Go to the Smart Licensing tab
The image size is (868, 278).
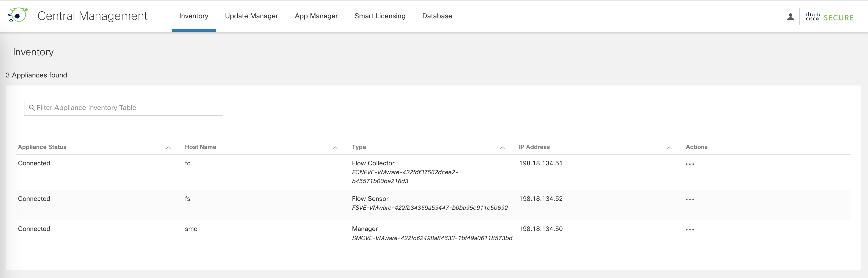point(380,16)
